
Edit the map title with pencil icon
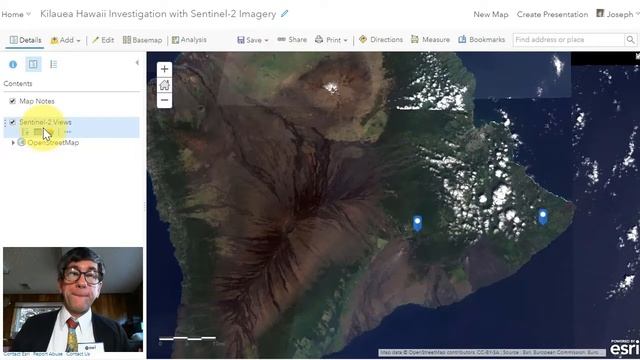284,13
